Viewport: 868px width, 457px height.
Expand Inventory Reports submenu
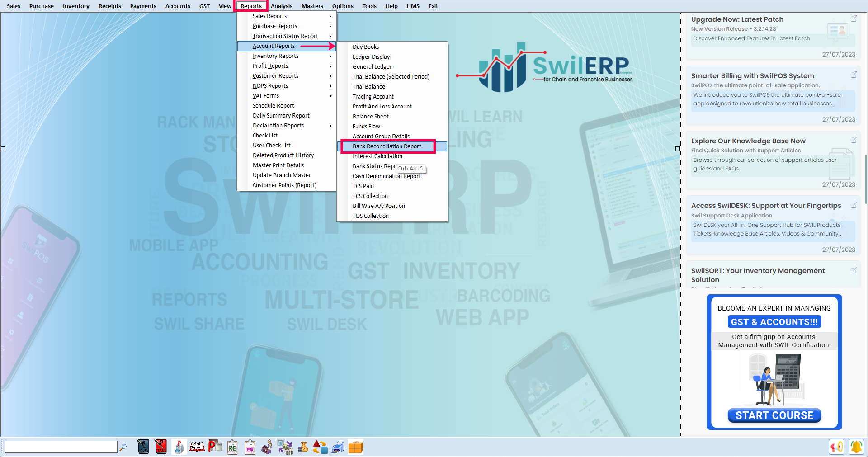[x=287, y=56]
